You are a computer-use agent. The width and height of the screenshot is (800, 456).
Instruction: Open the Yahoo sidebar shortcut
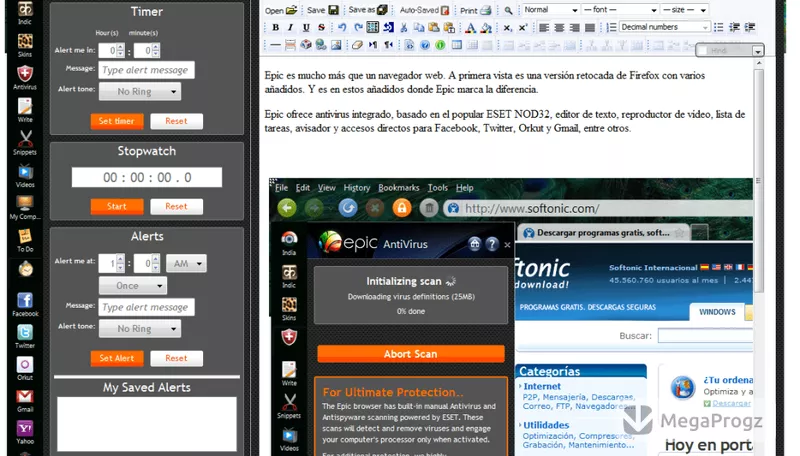[24, 433]
